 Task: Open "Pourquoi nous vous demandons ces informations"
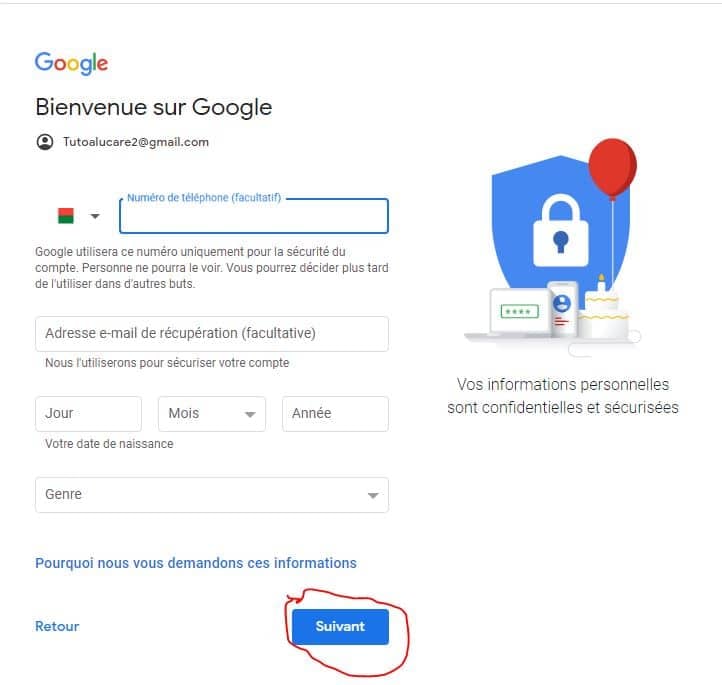click(x=196, y=563)
